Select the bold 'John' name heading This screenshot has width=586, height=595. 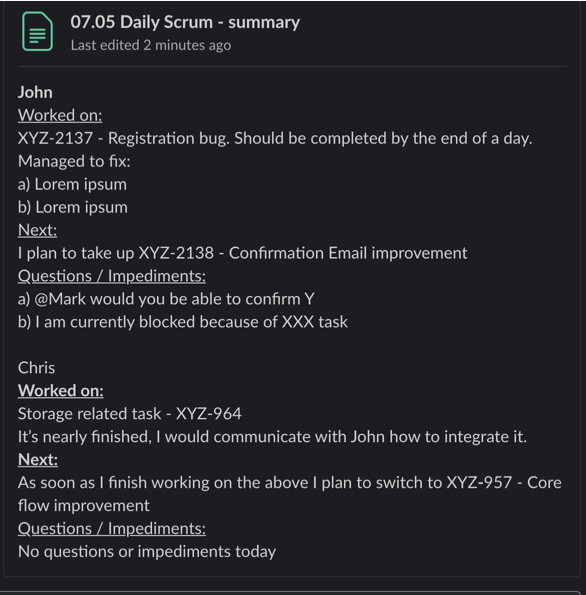(x=35, y=93)
